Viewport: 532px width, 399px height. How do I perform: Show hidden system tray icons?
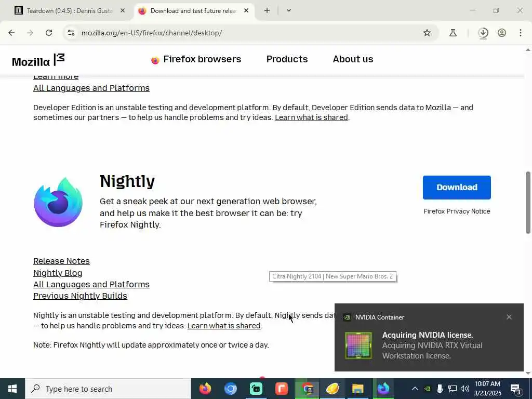point(415,389)
